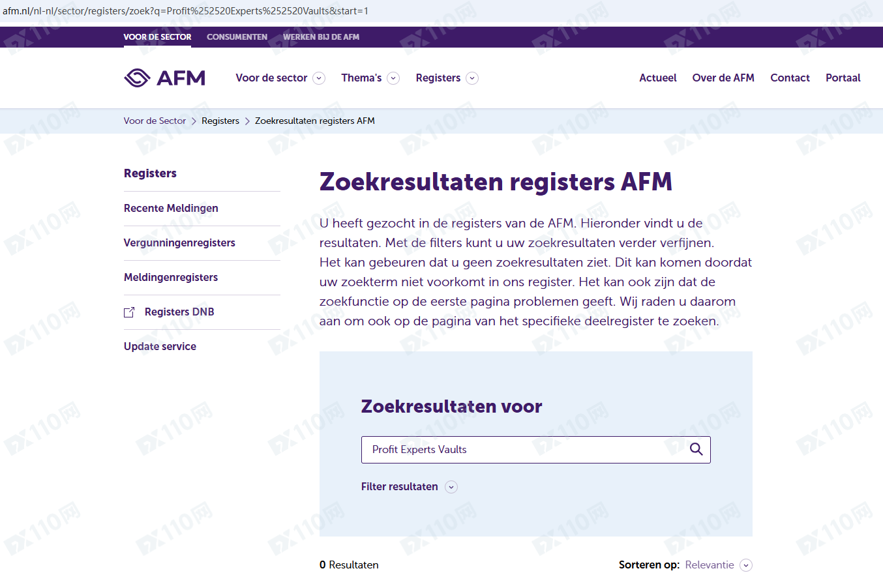883x588 pixels.
Task: Expand the Thema's menu chevron
Action: click(x=393, y=78)
